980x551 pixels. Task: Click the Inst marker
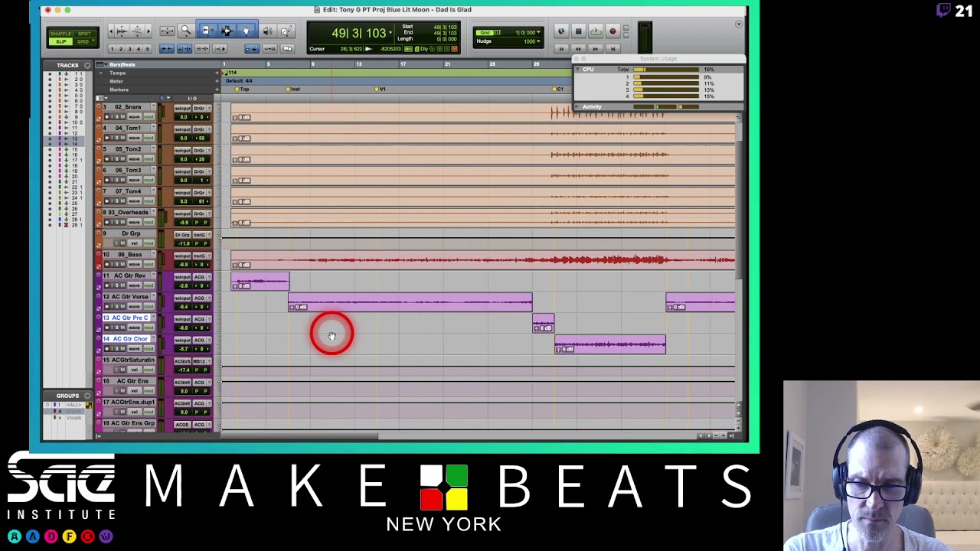coord(293,89)
